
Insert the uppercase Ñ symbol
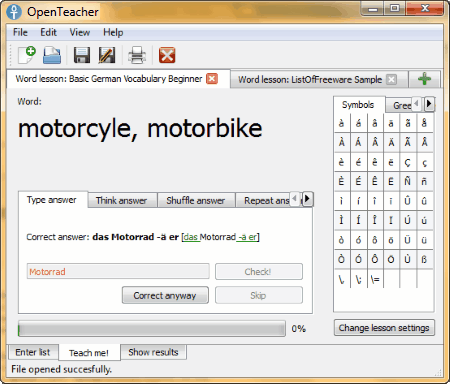[408, 181]
